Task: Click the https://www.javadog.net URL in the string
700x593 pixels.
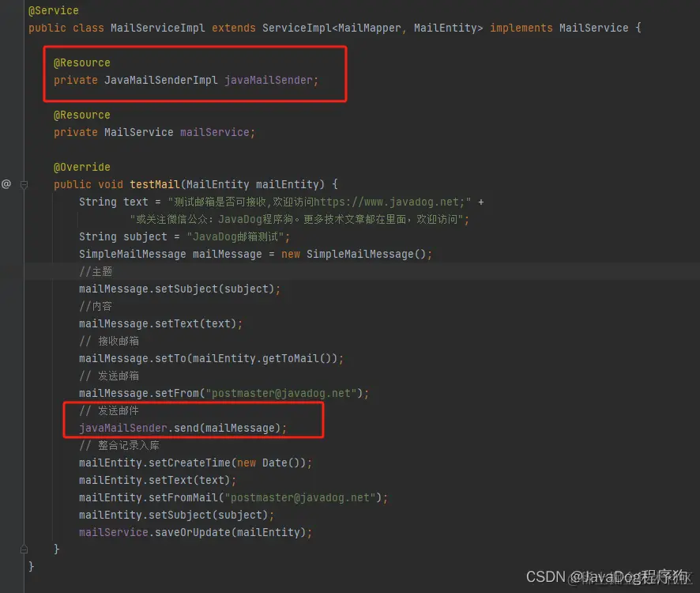Action: (386, 202)
